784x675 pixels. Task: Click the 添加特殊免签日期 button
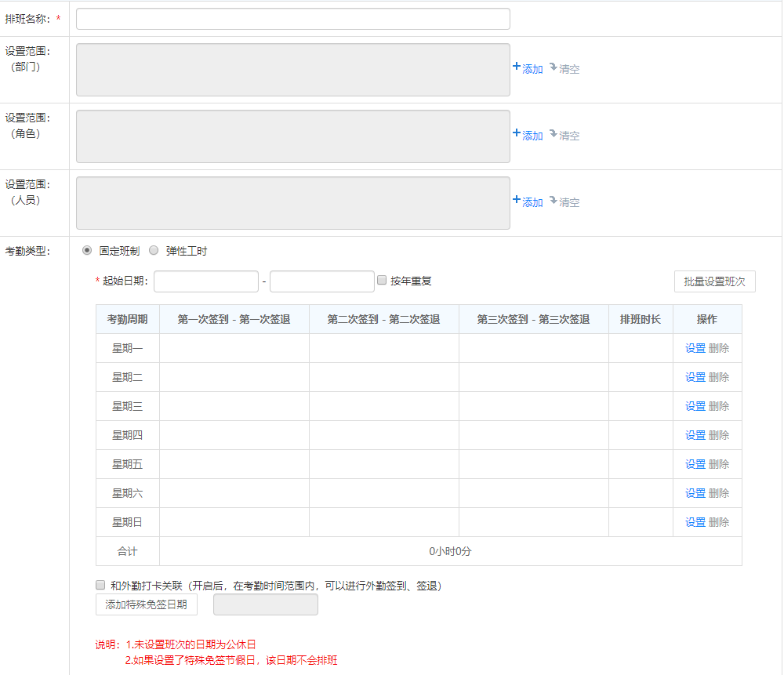click(x=147, y=604)
